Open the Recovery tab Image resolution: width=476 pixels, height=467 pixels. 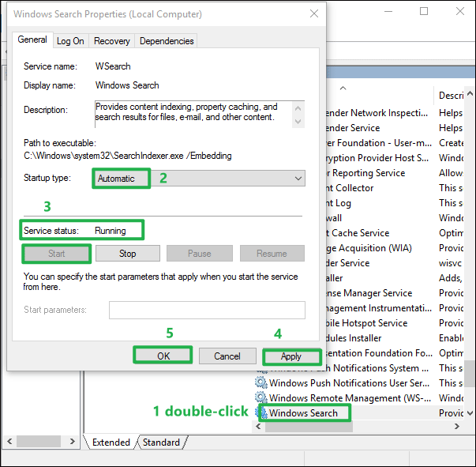[112, 41]
